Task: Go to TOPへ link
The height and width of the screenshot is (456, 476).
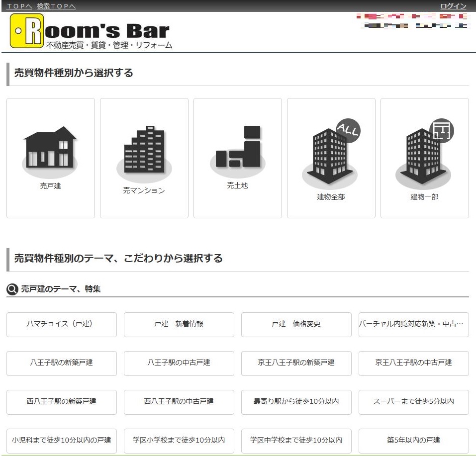Action: 19,6
